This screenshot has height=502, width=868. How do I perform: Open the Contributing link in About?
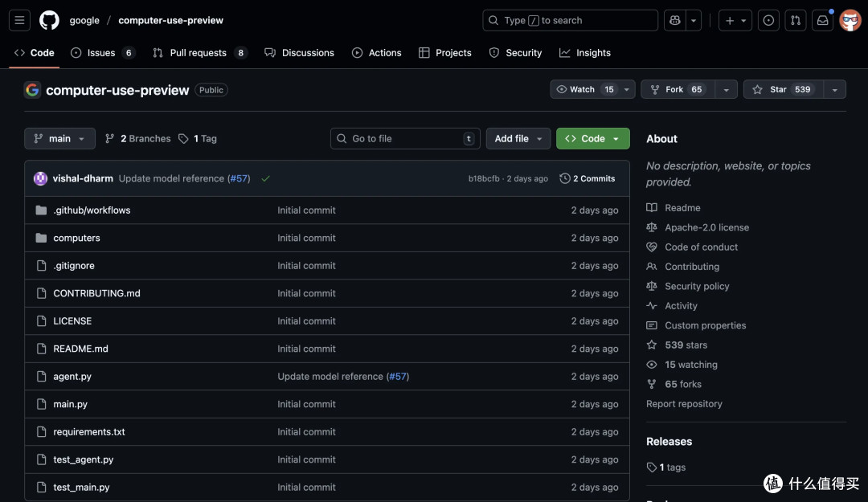pyautogui.click(x=692, y=267)
